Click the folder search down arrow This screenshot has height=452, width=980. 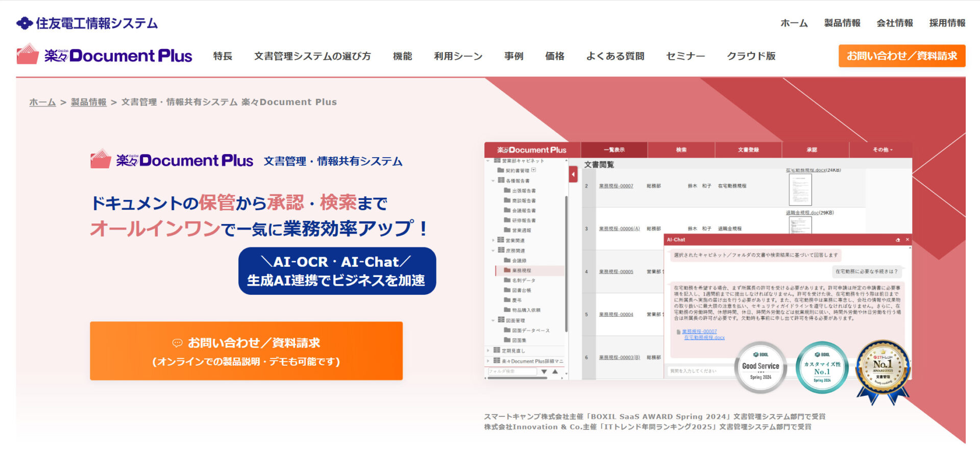tap(544, 371)
